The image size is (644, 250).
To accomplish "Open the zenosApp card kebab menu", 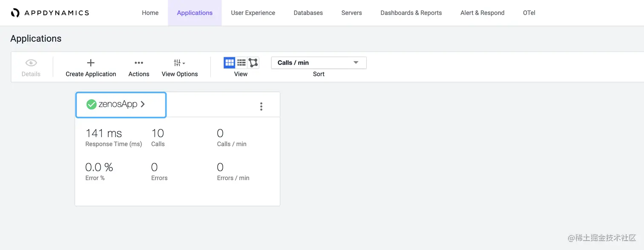I will click(261, 106).
